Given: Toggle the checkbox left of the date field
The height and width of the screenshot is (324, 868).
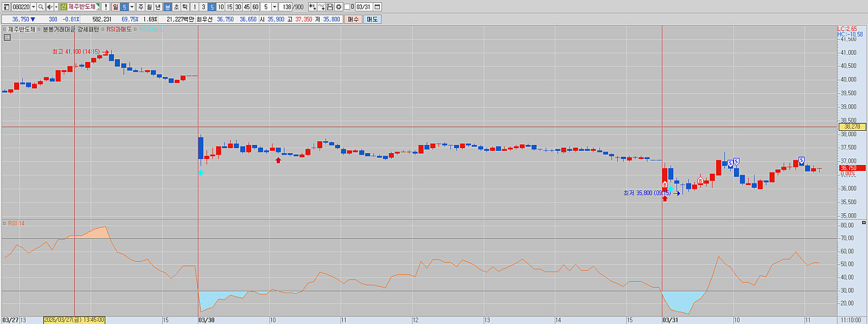Looking at the screenshot, I should [347, 7].
